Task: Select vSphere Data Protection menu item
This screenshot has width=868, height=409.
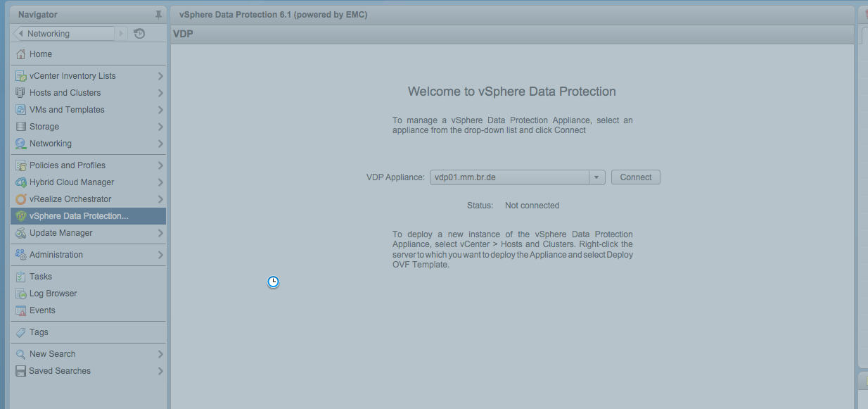Action: point(89,216)
